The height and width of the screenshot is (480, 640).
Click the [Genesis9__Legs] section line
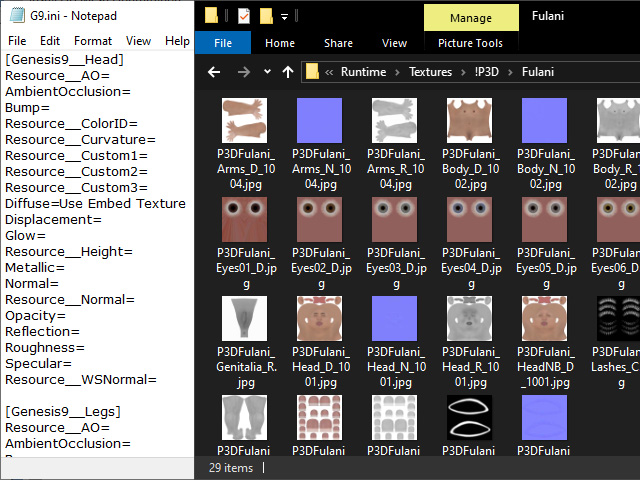63,412
